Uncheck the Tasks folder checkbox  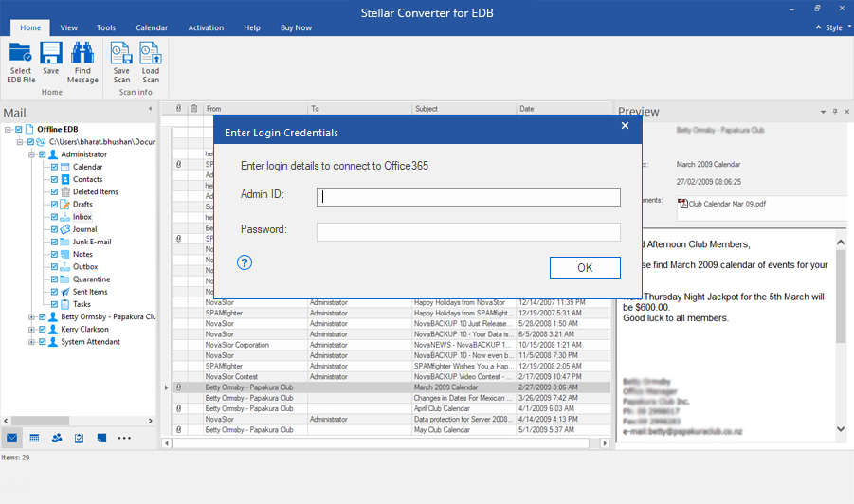[x=54, y=304]
